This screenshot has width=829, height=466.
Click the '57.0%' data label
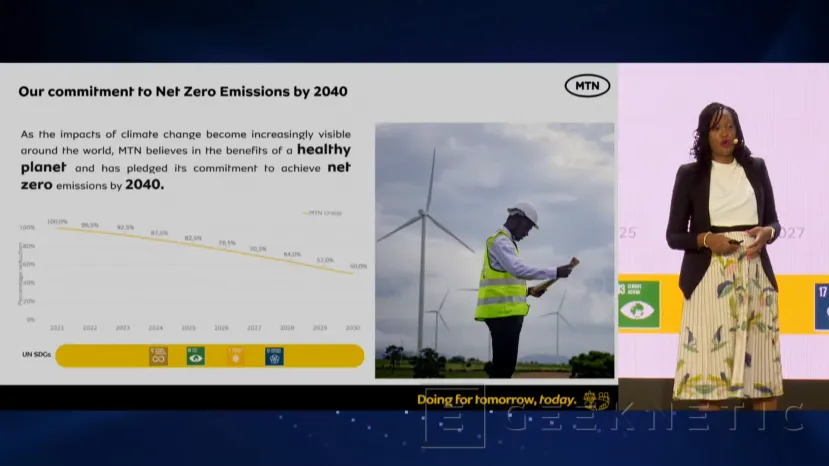pyautogui.click(x=325, y=260)
